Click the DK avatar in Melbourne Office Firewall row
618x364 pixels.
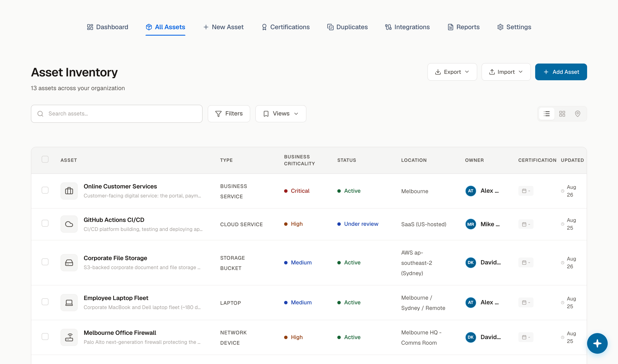[x=471, y=338]
